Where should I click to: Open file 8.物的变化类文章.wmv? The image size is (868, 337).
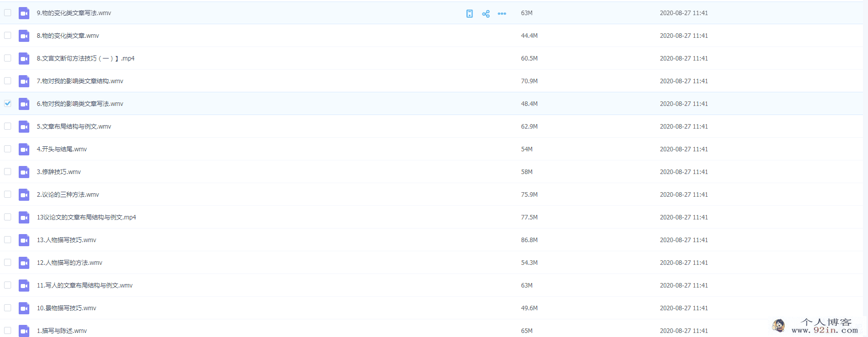[68, 36]
